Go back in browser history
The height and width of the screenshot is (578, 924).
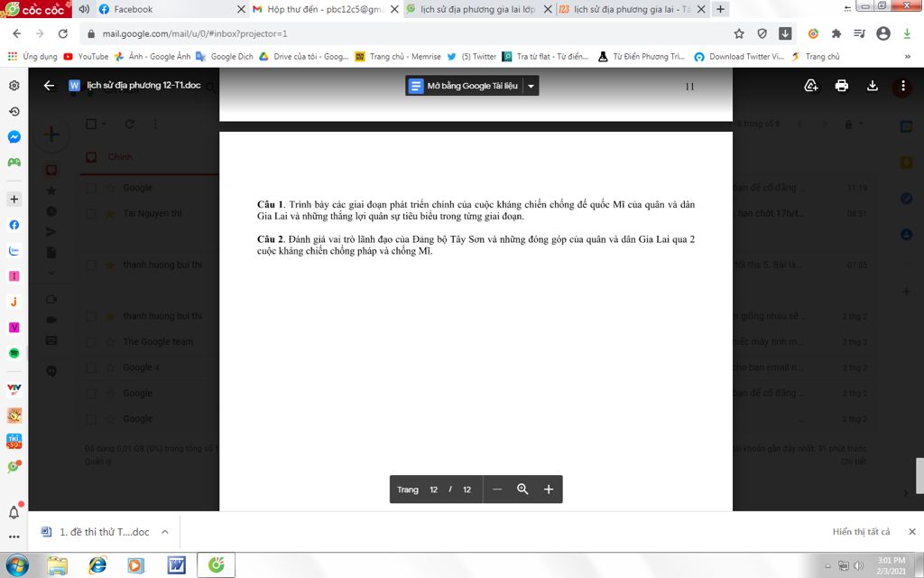(16, 33)
